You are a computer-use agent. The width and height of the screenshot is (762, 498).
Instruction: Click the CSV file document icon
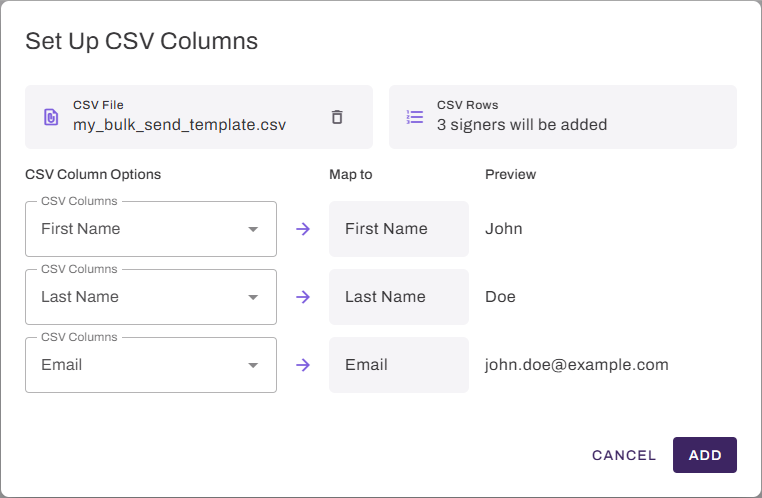tap(51, 117)
